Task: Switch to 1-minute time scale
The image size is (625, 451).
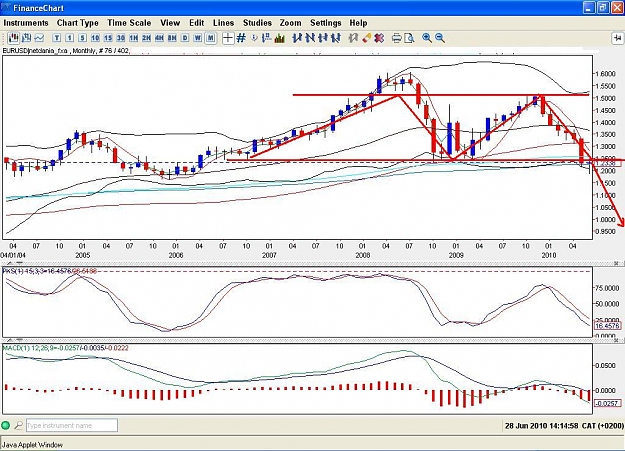Action: [x=69, y=38]
